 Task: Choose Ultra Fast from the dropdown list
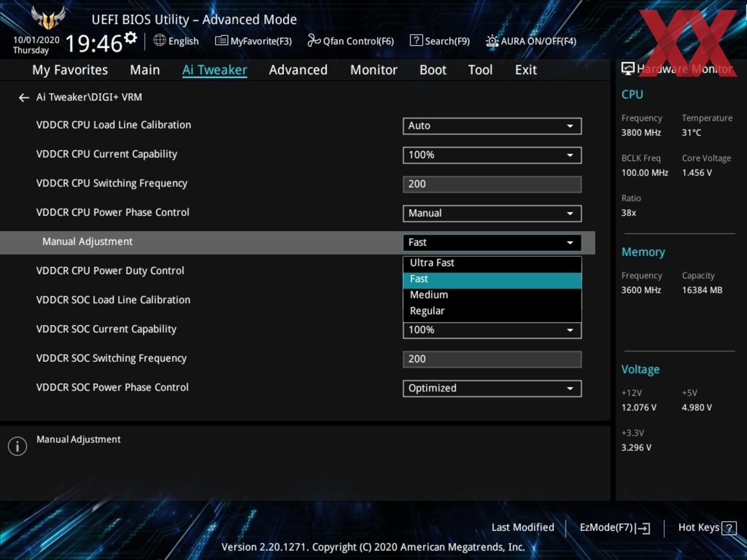point(492,263)
